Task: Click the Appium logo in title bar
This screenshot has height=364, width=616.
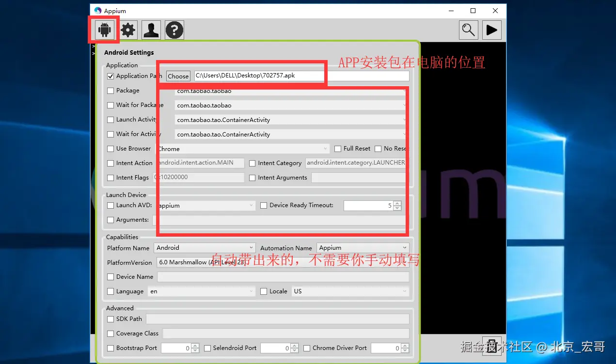Action: coord(98,11)
